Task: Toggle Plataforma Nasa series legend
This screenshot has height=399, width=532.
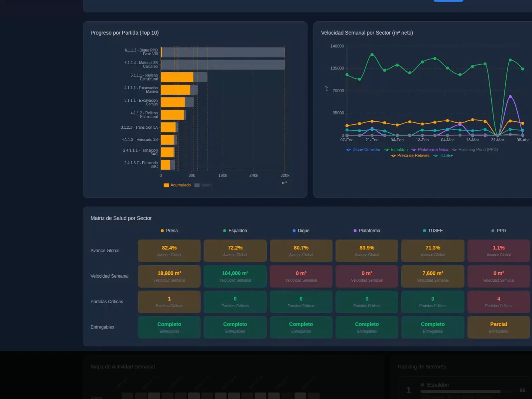Action: (x=430, y=150)
